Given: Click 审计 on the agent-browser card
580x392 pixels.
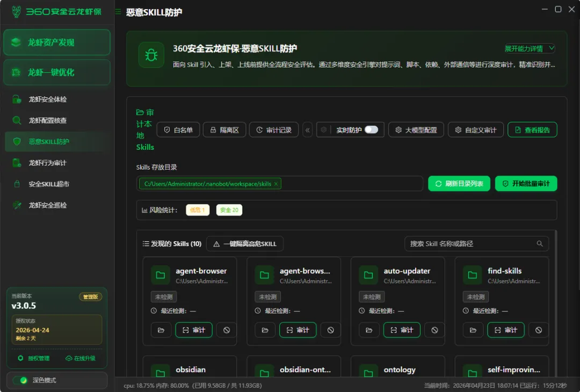Looking at the screenshot, I should point(194,330).
